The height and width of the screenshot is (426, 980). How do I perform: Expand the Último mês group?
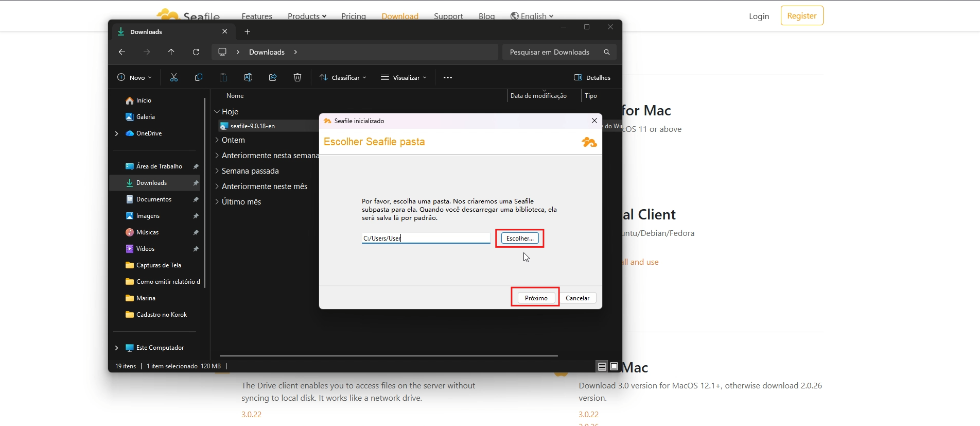pyautogui.click(x=217, y=202)
